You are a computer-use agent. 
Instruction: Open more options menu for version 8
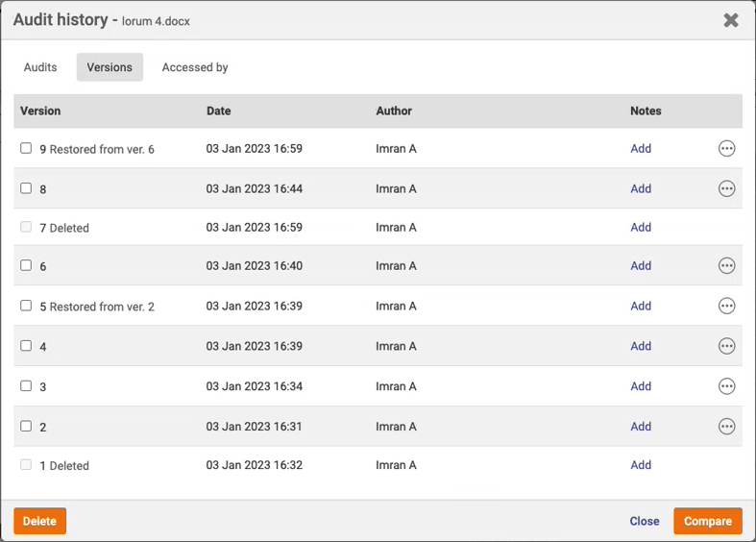click(726, 189)
